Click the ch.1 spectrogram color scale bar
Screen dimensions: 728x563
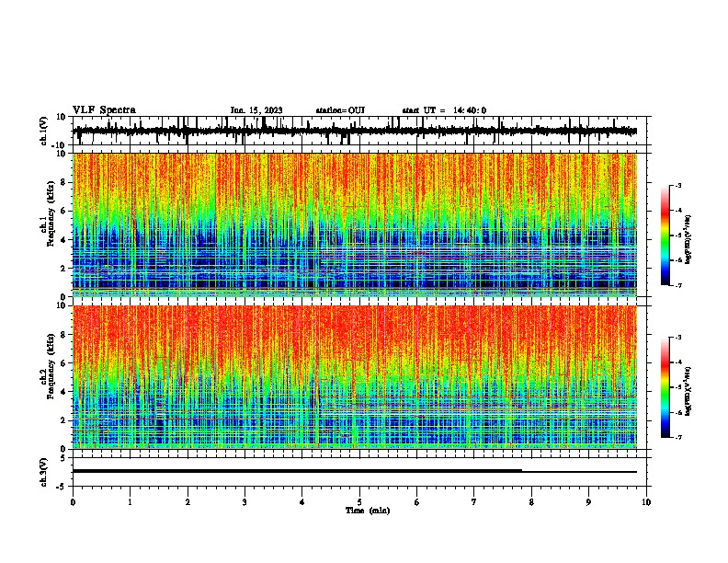(x=665, y=236)
